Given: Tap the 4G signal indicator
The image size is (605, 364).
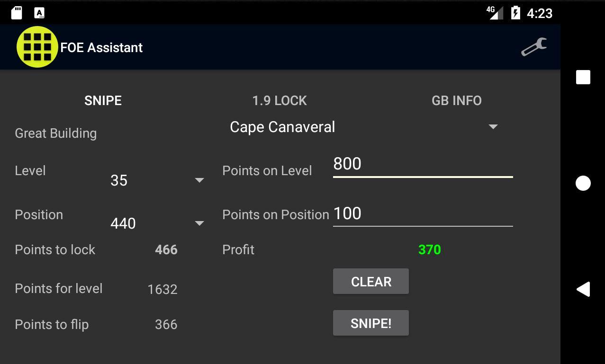Looking at the screenshot, I should (494, 13).
